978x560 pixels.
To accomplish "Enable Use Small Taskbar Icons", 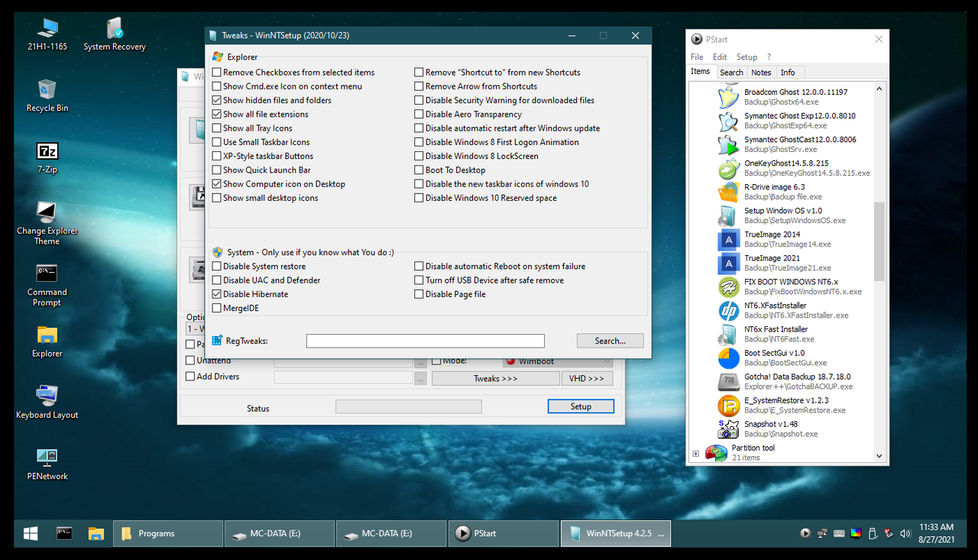I will (217, 142).
